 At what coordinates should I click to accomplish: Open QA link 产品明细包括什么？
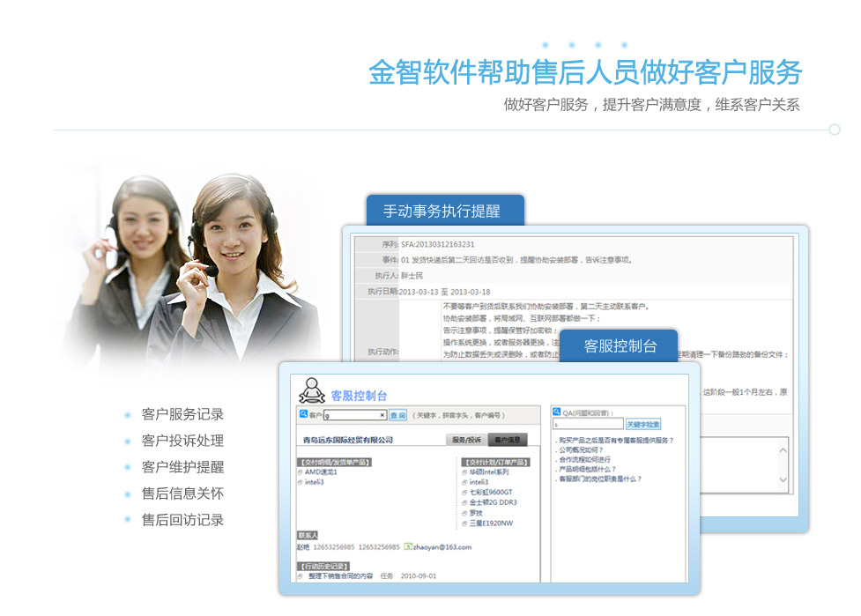click(x=588, y=470)
